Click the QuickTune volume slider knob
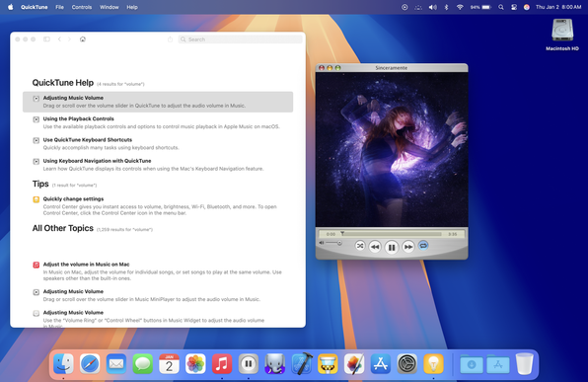Viewport: 588px width, 382px height. tap(339, 243)
